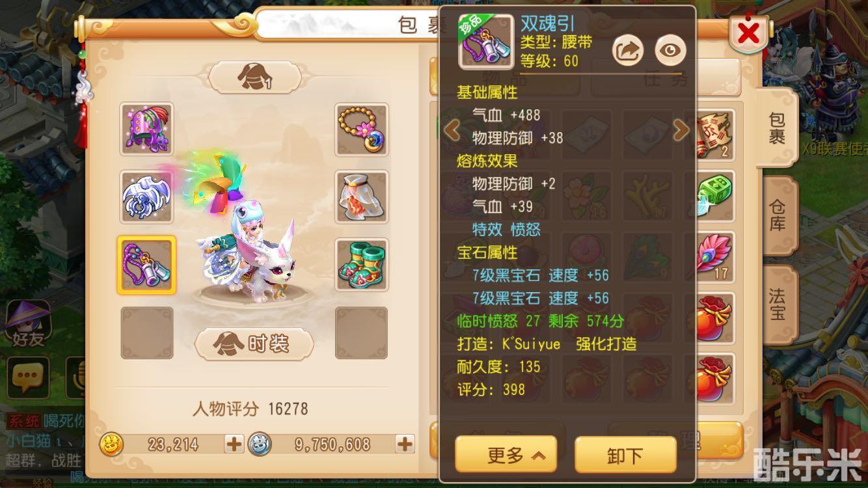
Task: Open the chat bubble icon
Action: point(26,376)
